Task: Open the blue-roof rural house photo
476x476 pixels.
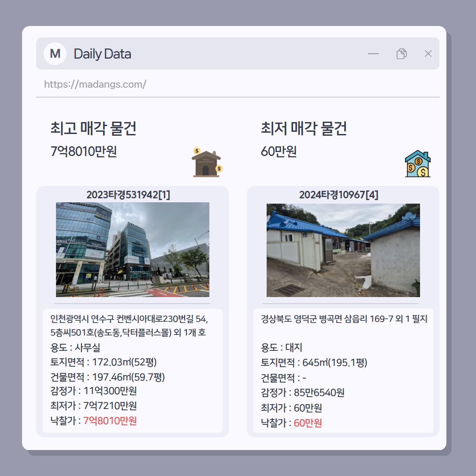Action: pos(343,250)
